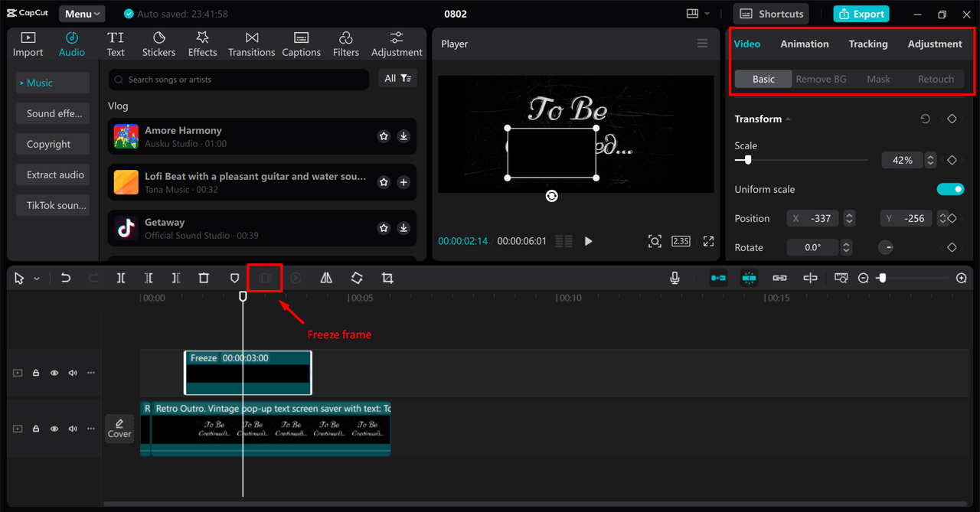Click the Cover button
Screen dimensions: 980x512
click(x=119, y=429)
